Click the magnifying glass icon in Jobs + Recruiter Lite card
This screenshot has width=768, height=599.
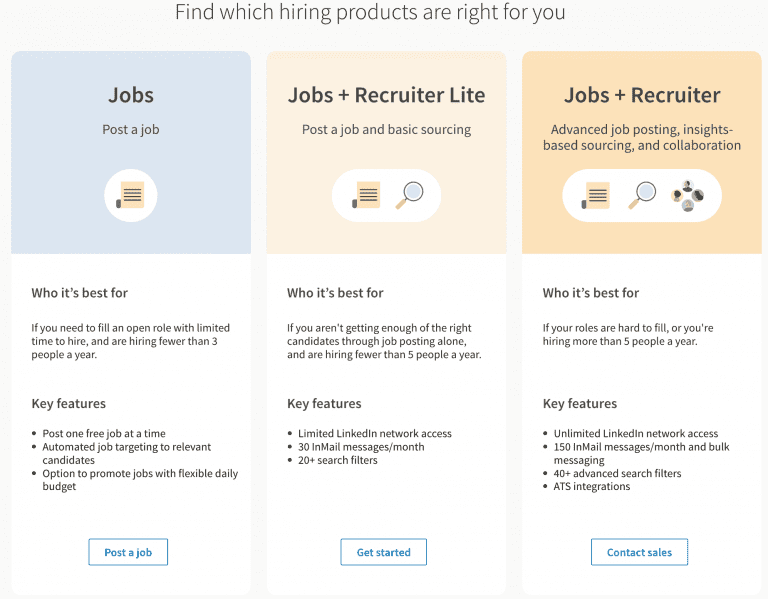(x=409, y=195)
